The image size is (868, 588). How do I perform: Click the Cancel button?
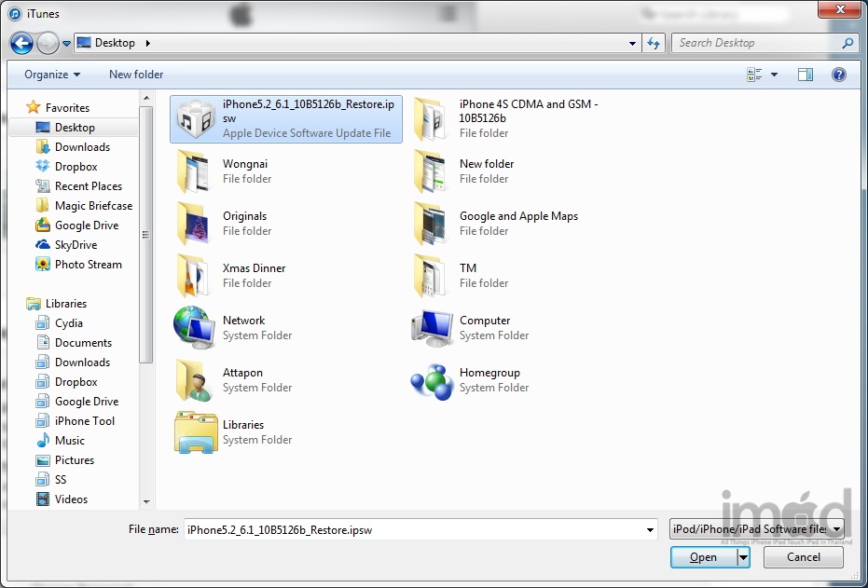(804, 557)
